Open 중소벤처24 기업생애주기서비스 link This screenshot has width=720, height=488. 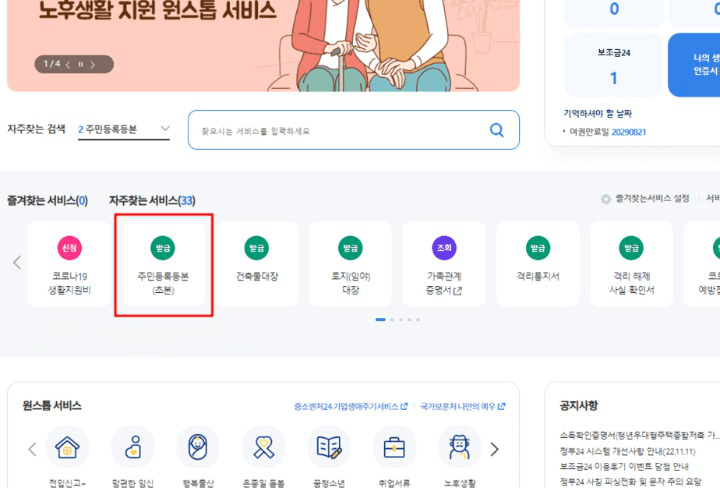351,406
